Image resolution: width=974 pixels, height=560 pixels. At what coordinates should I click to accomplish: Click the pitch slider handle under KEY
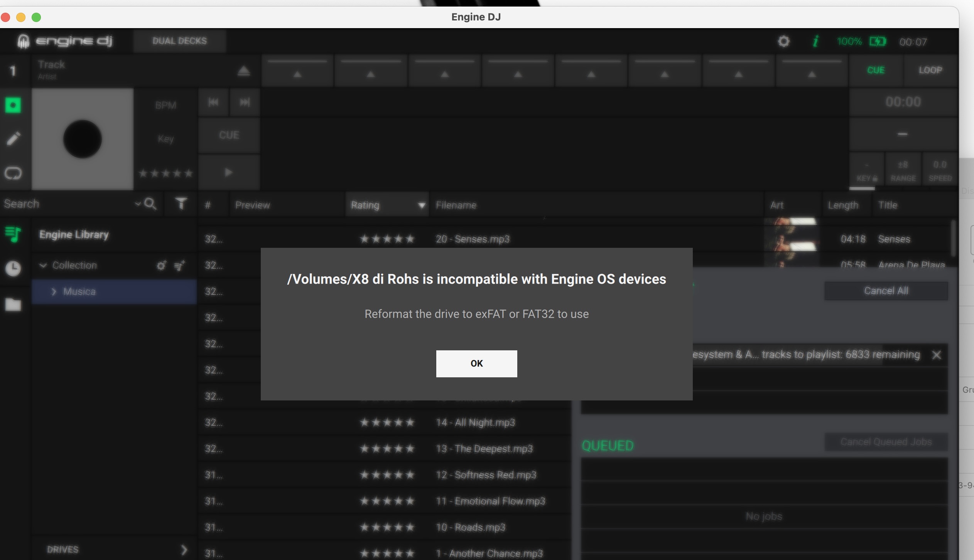coord(862,188)
